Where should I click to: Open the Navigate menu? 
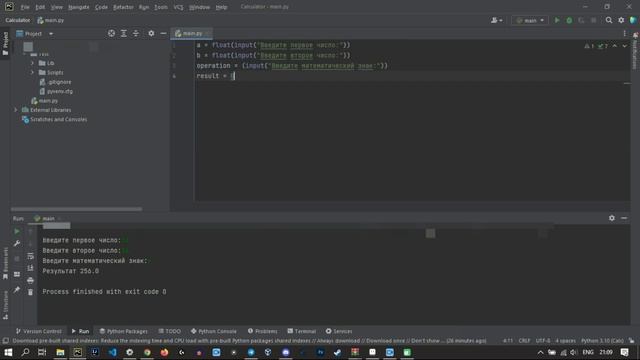click(79, 7)
